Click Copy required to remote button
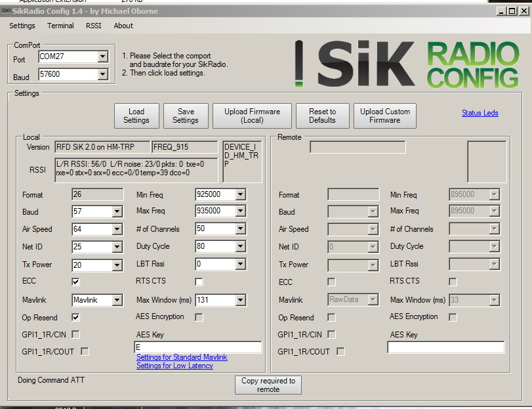 pos(268,385)
